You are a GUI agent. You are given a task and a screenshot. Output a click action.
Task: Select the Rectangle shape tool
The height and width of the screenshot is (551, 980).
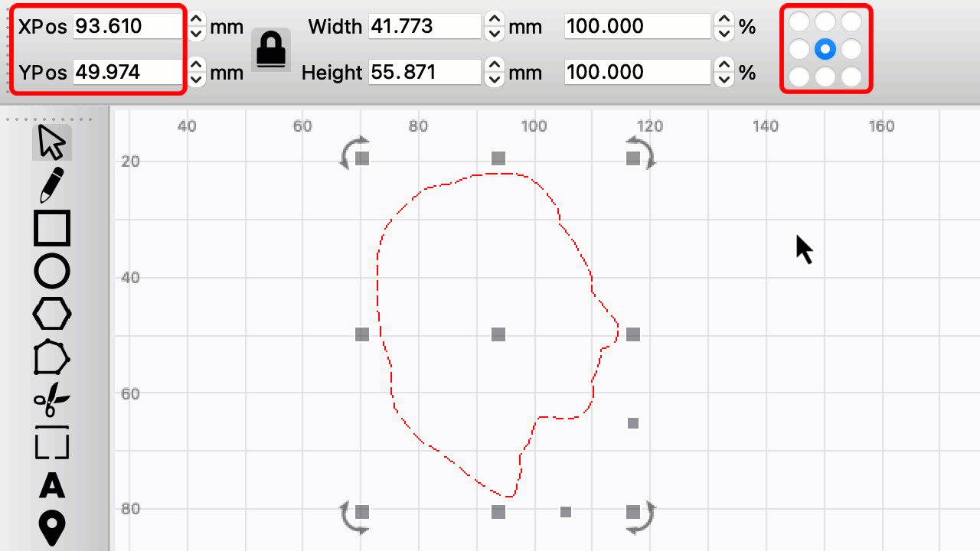coord(52,228)
